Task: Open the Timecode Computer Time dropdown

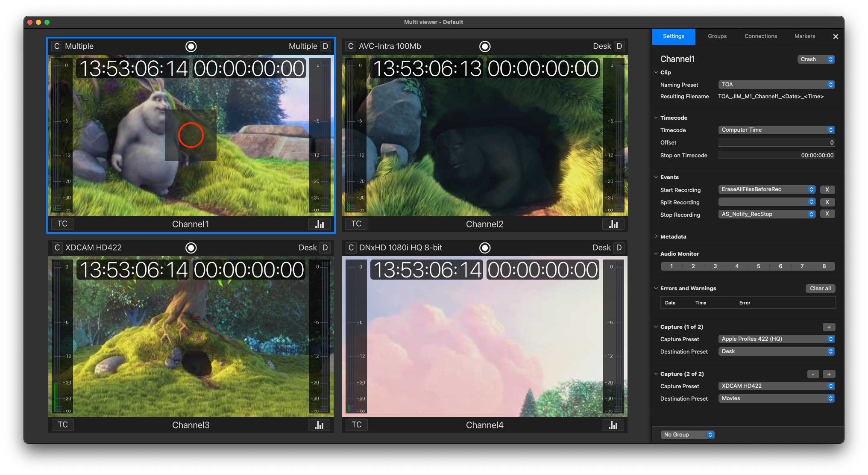Action: pyautogui.click(x=776, y=130)
